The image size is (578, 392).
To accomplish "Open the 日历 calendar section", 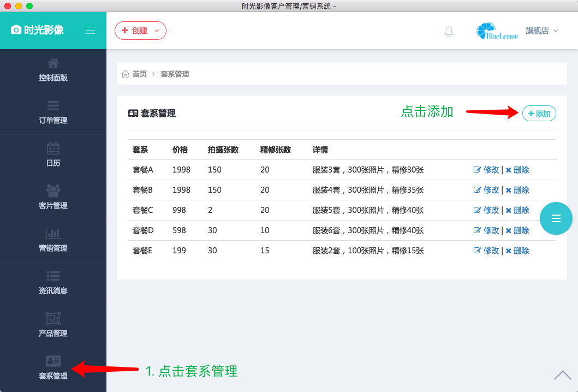I will tap(53, 156).
